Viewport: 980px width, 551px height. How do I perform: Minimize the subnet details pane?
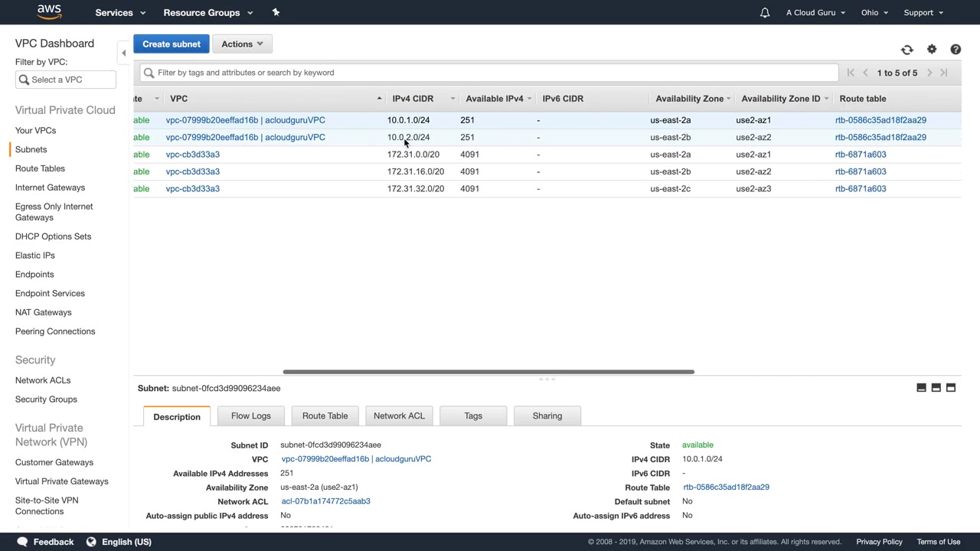tap(921, 388)
